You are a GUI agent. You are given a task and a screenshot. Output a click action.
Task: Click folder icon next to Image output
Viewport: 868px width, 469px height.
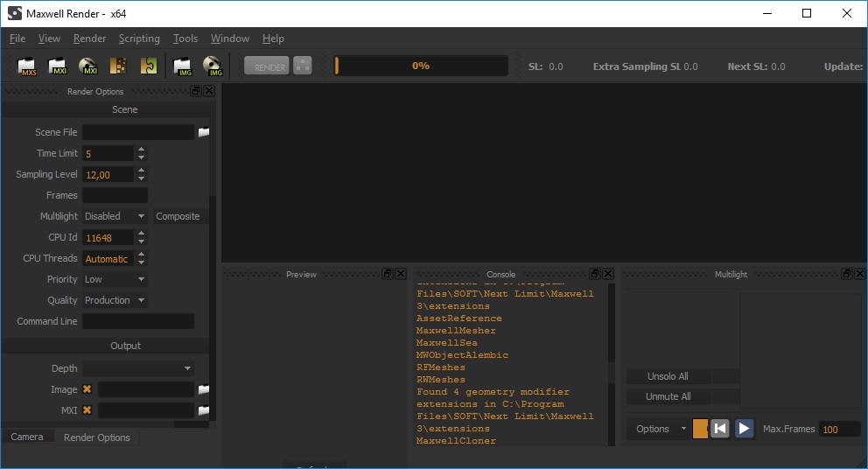tap(204, 389)
